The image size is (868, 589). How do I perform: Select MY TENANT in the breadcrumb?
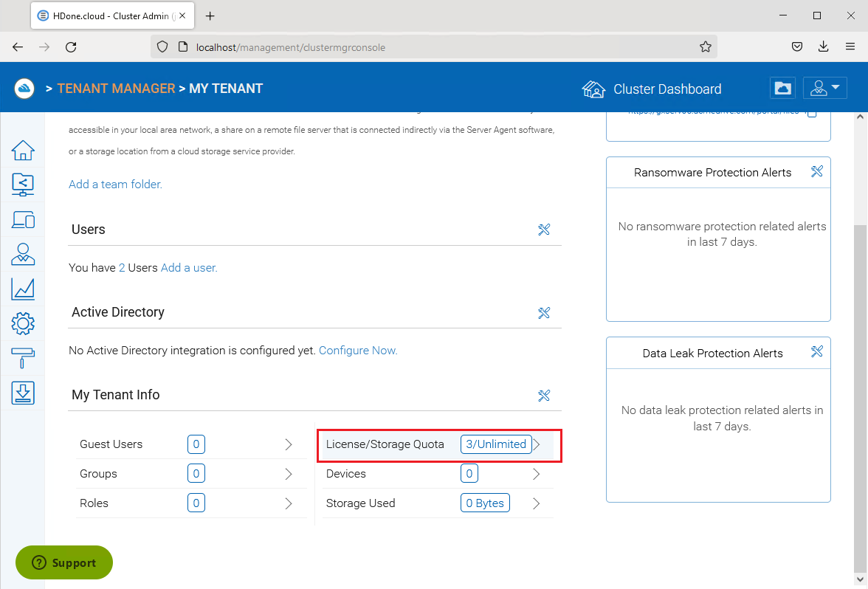coord(226,88)
